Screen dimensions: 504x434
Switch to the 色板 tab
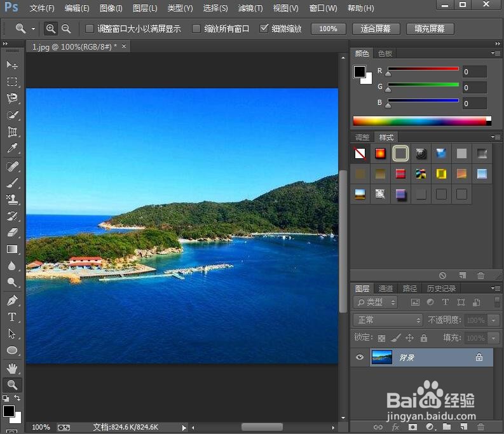[385, 53]
